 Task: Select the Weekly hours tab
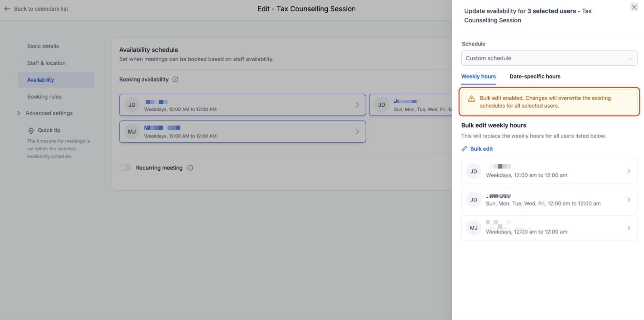click(x=478, y=77)
